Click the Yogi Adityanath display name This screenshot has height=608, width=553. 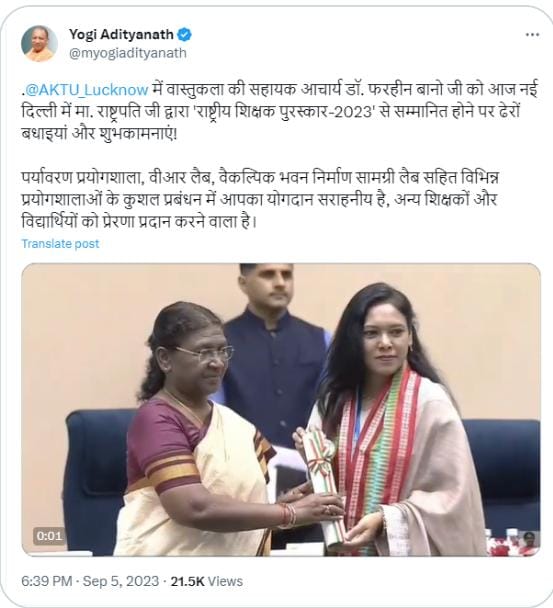click(121, 35)
